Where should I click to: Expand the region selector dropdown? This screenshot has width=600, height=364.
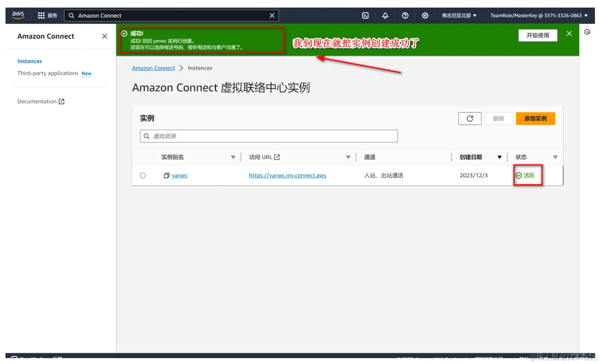click(x=459, y=16)
